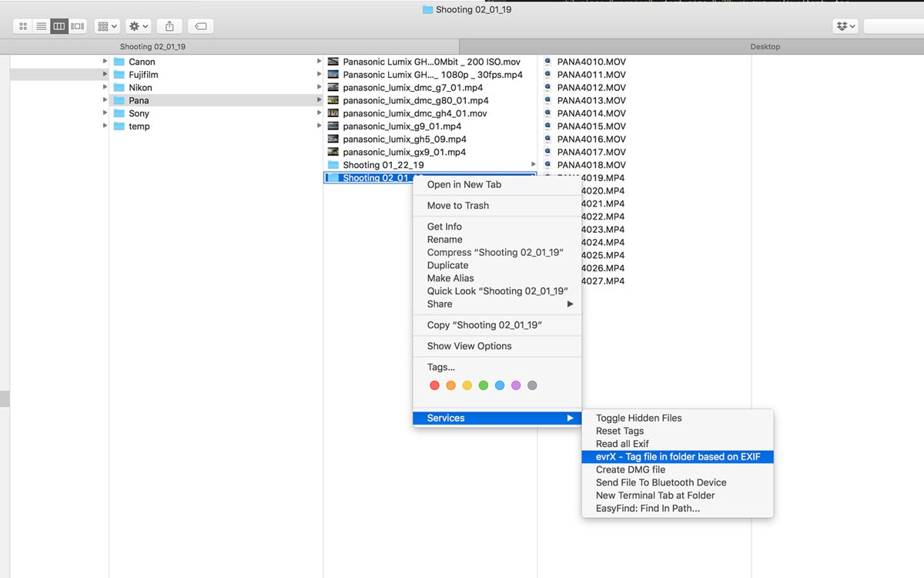Click icon of panasonic_lumix_gx9_01.mp4
Image resolution: width=924 pixels, height=578 pixels.
[x=333, y=152]
